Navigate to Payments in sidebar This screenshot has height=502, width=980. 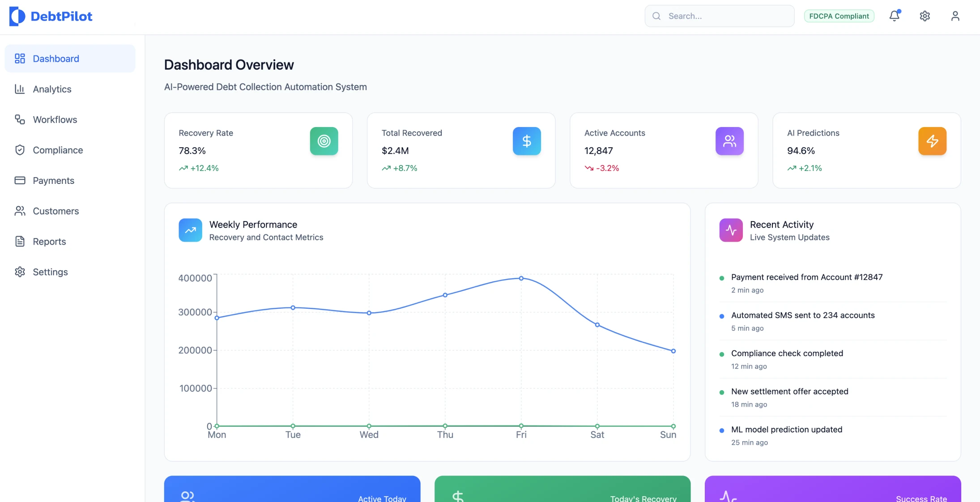click(x=53, y=180)
